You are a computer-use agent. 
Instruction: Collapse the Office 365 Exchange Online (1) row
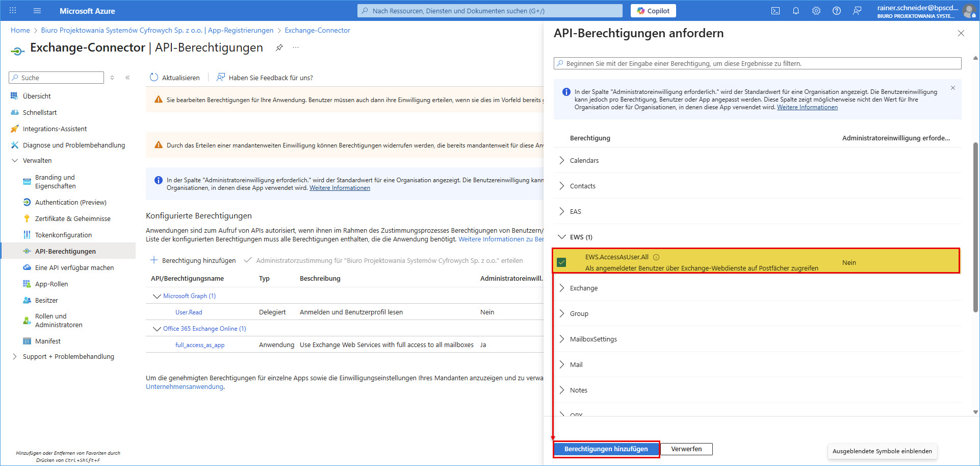[157, 329]
